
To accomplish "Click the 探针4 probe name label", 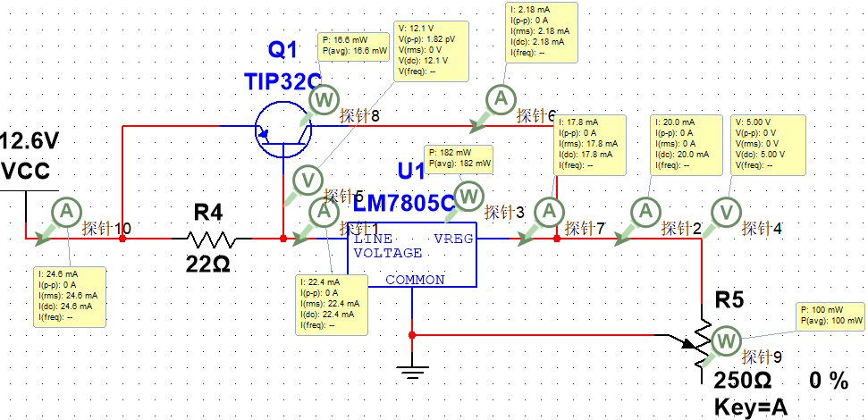I will click(x=762, y=228).
